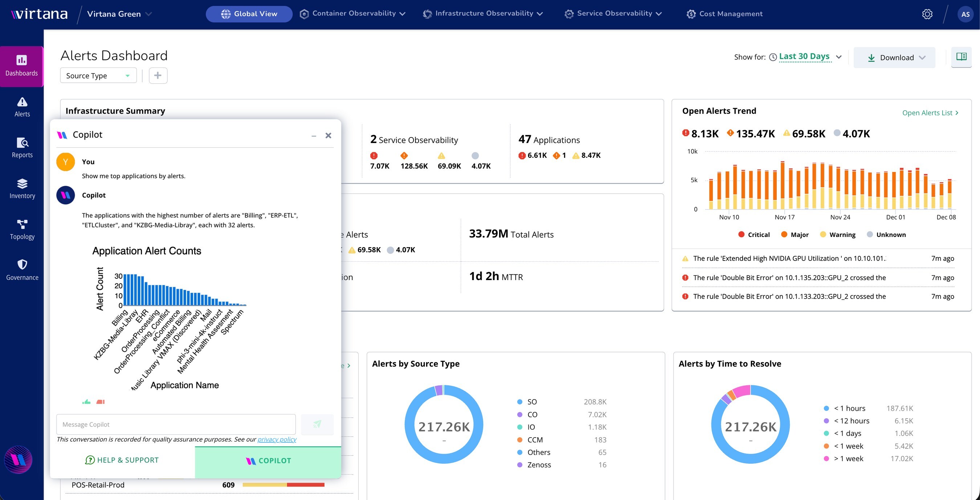Click the settings gear icon
The width and height of the screenshot is (980, 500).
[x=927, y=14]
